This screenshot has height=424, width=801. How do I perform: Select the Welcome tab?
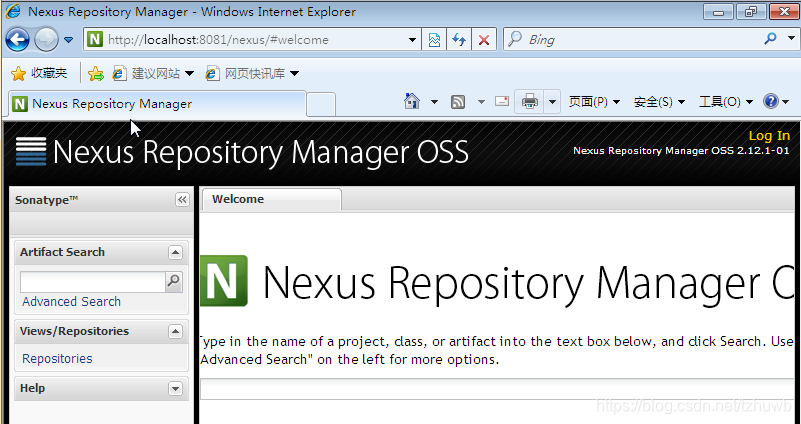pos(272,199)
